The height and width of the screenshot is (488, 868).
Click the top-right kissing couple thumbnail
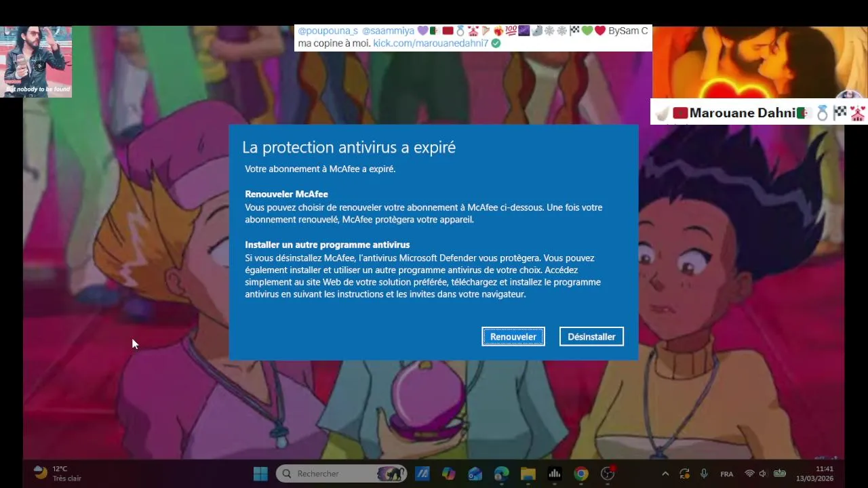759,62
